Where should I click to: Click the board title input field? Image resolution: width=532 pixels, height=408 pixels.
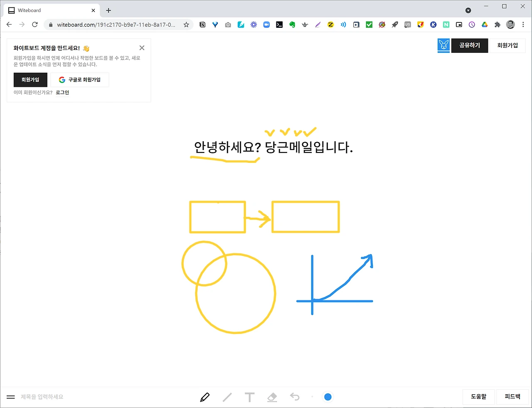42,397
